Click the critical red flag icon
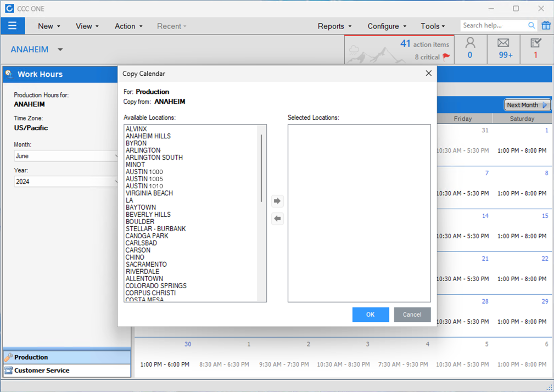The height and width of the screenshot is (392, 554). (x=446, y=57)
